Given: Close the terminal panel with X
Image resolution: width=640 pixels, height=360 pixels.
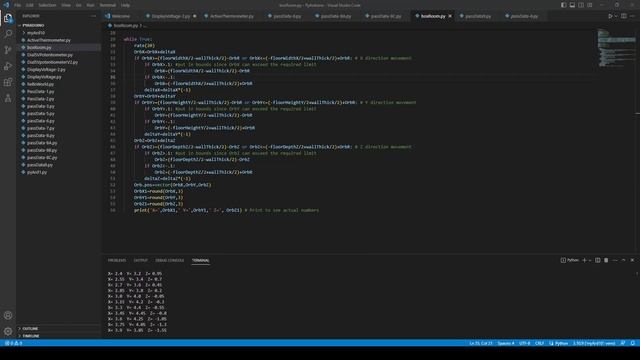Looking at the screenshot, I should pos(632,260).
